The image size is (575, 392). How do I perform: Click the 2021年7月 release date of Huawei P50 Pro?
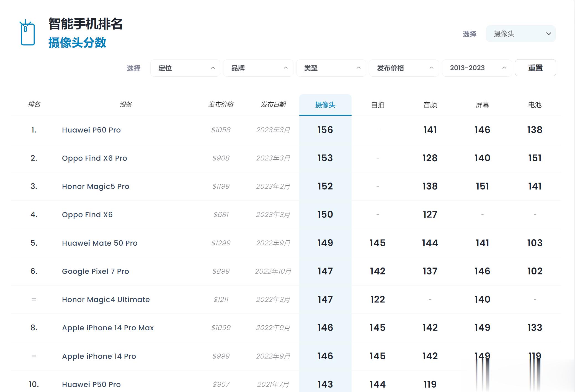coord(273,385)
